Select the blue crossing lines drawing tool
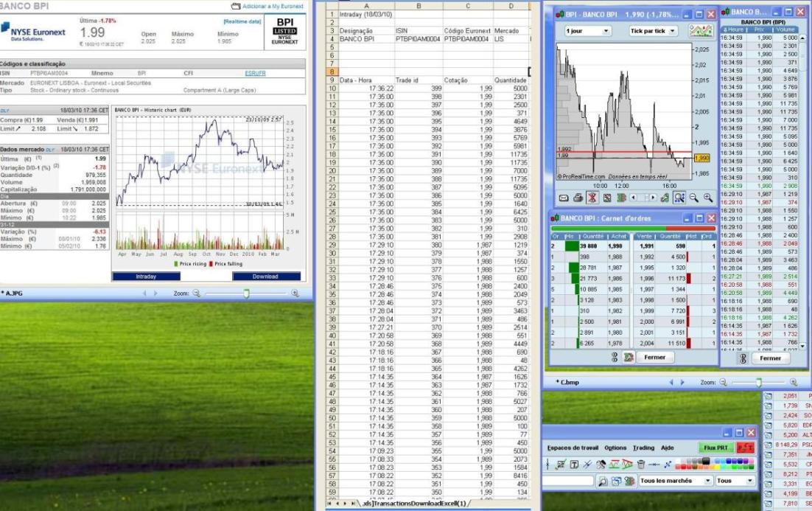This screenshot has height=511, width=812. (587, 465)
